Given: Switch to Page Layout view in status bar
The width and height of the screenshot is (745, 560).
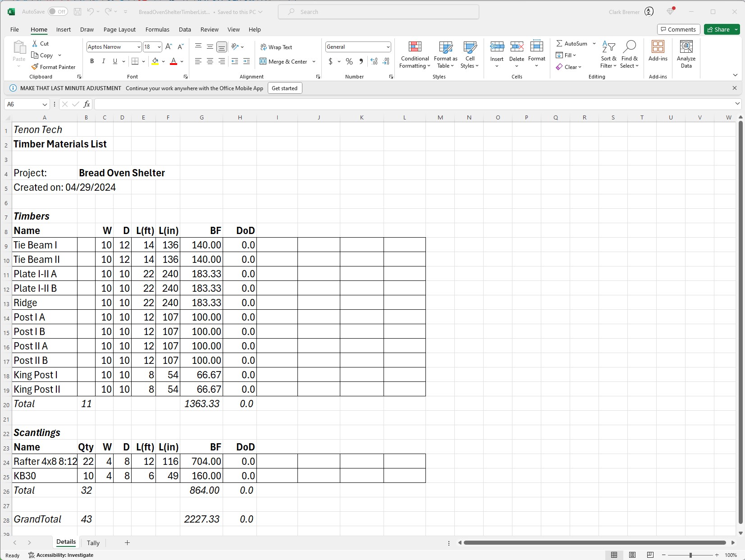Looking at the screenshot, I should 632,555.
